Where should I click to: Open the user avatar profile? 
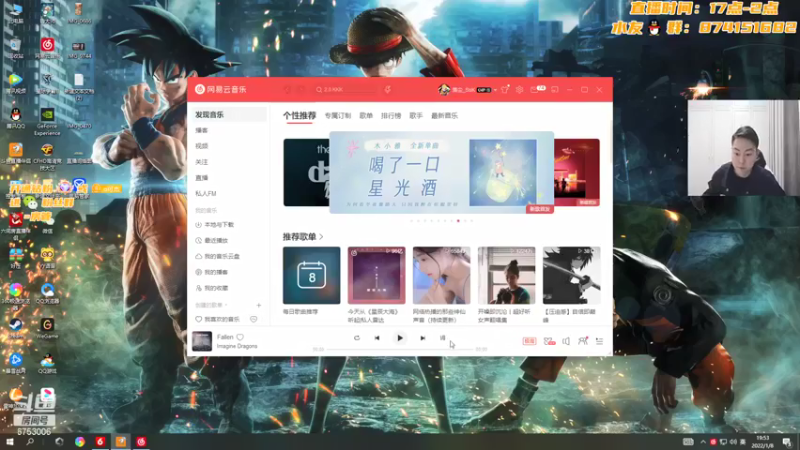coord(443,90)
